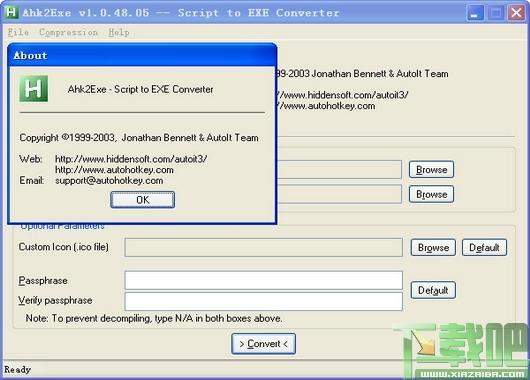Click the second Browse button for destination file
The width and height of the screenshot is (530, 380).
pyautogui.click(x=431, y=194)
